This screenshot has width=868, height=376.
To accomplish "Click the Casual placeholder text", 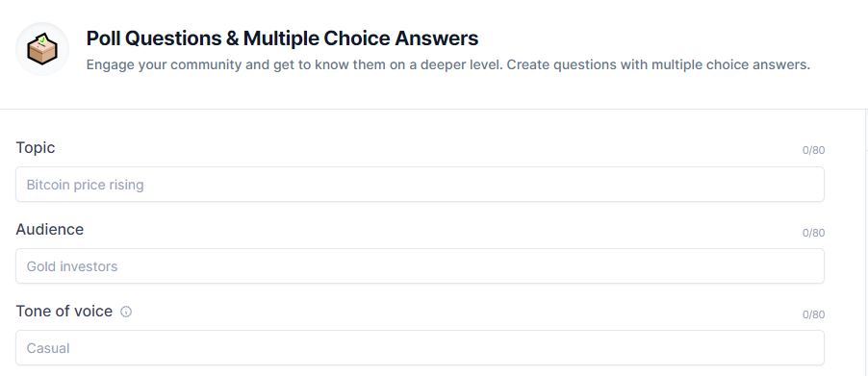I will (x=48, y=348).
